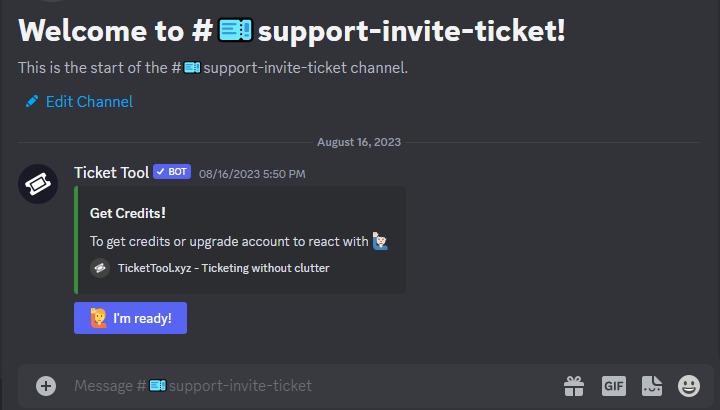The width and height of the screenshot is (720, 410).
Task: Click the pencil icon beside Edit Channel
Action: 32,101
